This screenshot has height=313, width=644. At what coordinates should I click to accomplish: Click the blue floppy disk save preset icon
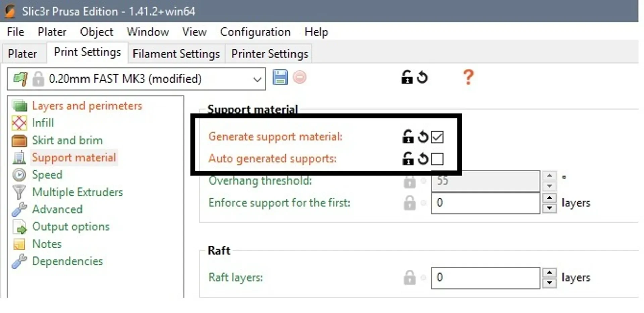pyautogui.click(x=280, y=77)
